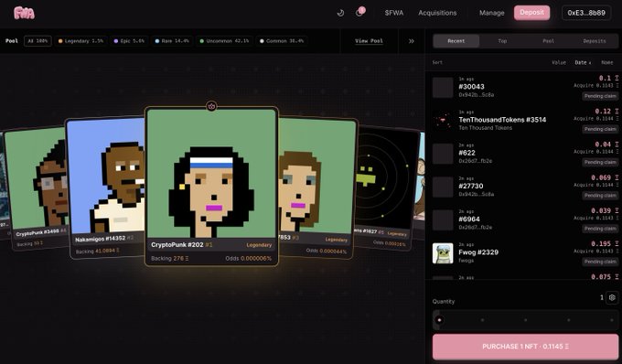Viewport: 622px width, 364px height.
Task: Open the $FWA page
Action: (394, 13)
